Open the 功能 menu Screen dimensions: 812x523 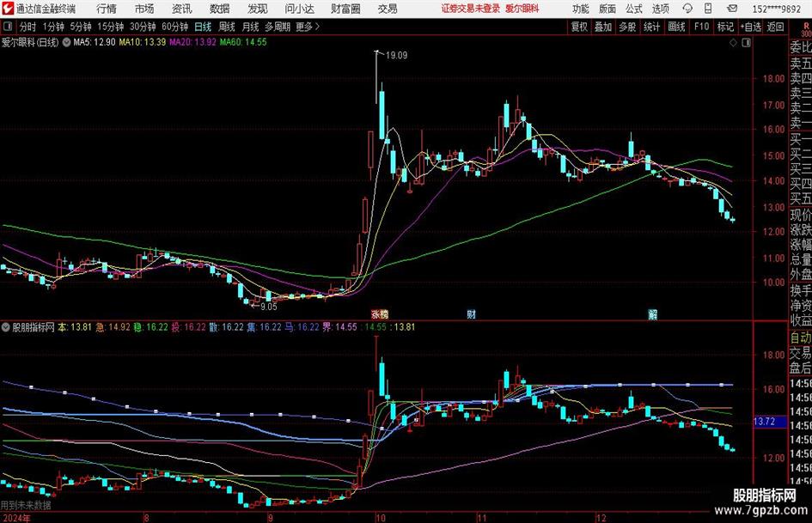[x=581, y=9]
